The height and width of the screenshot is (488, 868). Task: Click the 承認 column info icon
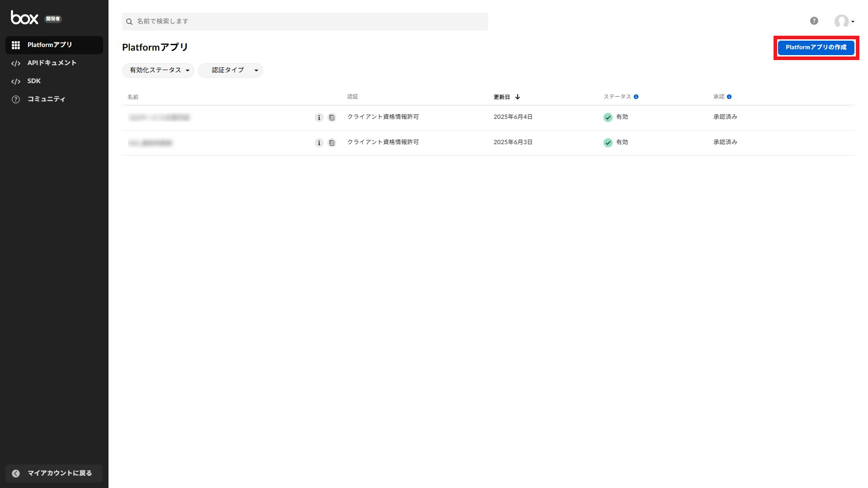(729, 97)
